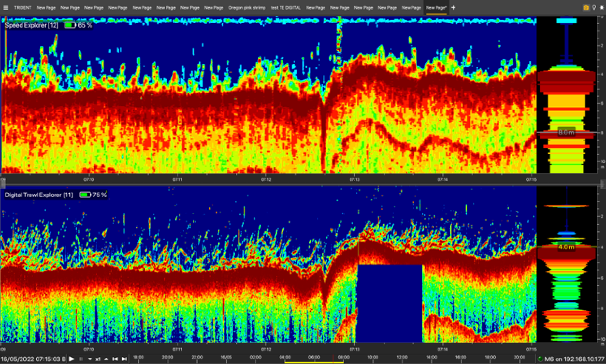Increase playback speed with up arrow
Screen dimensions: 606x364
pyautogui.click(x=106, y=359)
